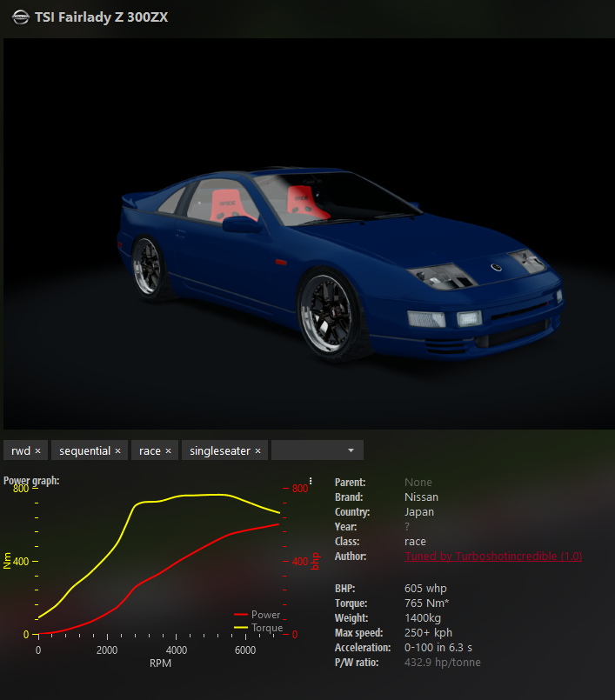This screenshot has width=615, height=700.
Task: Click the Acceleration field label
Action: (363, 647)
